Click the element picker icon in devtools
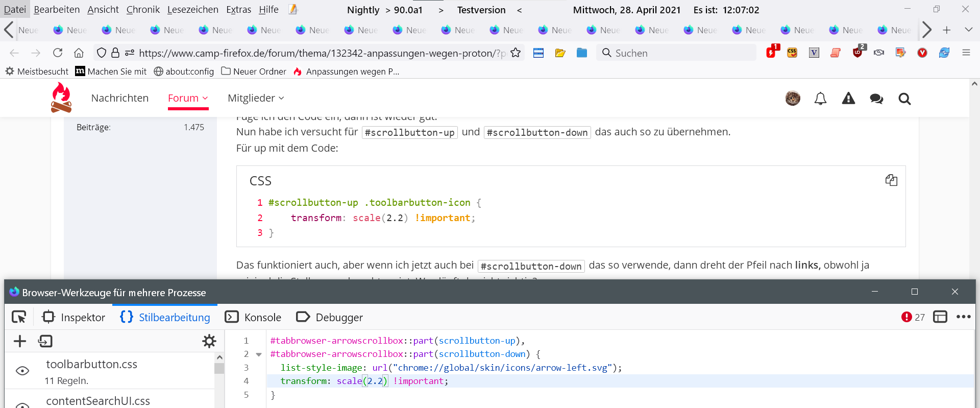 [19, 317]
